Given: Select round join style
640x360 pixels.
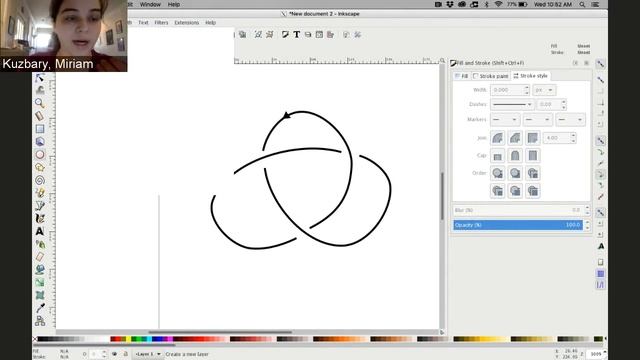Looking at the screenshot, I should coord(498,138).
